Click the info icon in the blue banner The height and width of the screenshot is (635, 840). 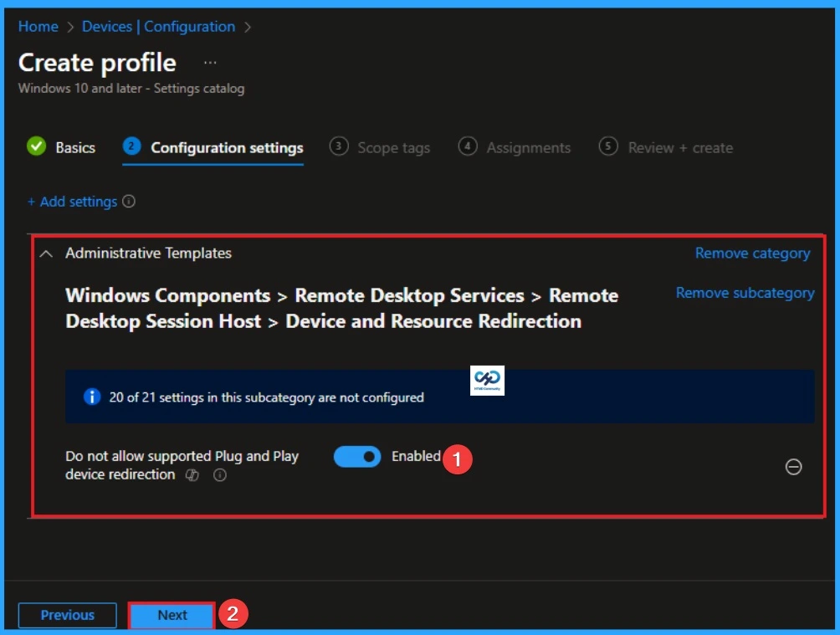[92, 397]
